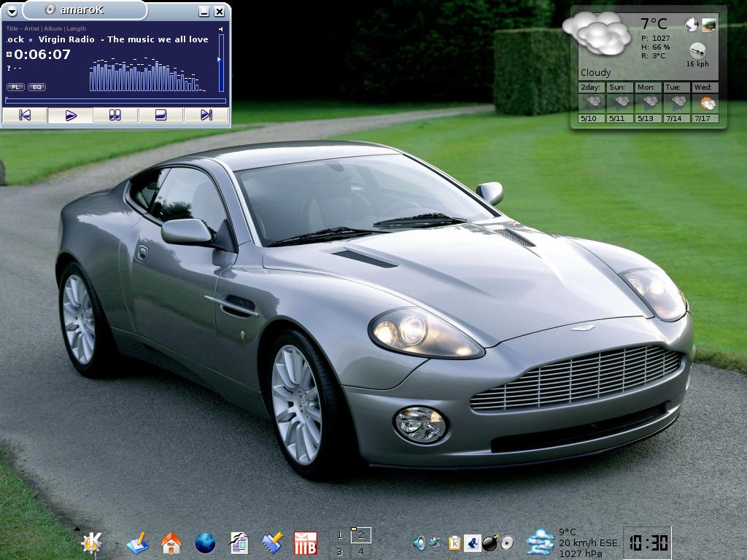Adjust the amaroK vertical volume slider
This screenshot has width=747, height=560.
point(221,62)
